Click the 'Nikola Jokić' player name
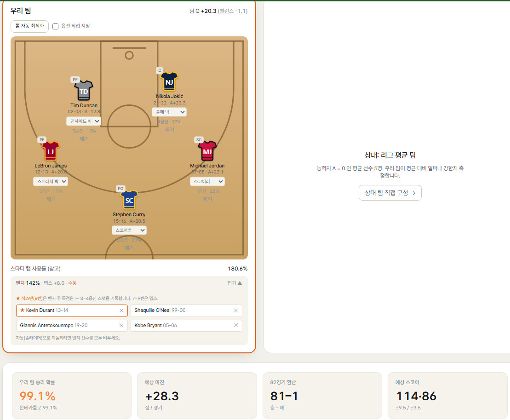Viewport: 510px width, 420px height. (x=169, y=96)
